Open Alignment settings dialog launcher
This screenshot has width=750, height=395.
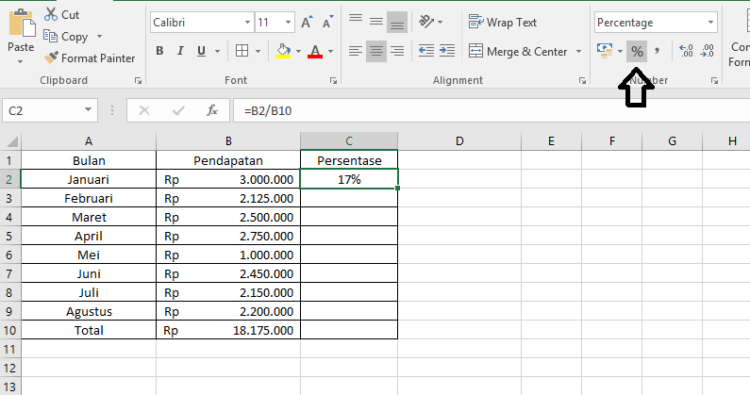click(x=582, y=81)
